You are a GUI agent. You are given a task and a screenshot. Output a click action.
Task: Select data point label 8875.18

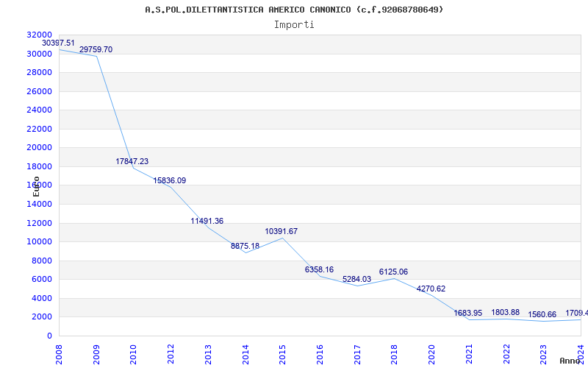(x=245, y=247)
